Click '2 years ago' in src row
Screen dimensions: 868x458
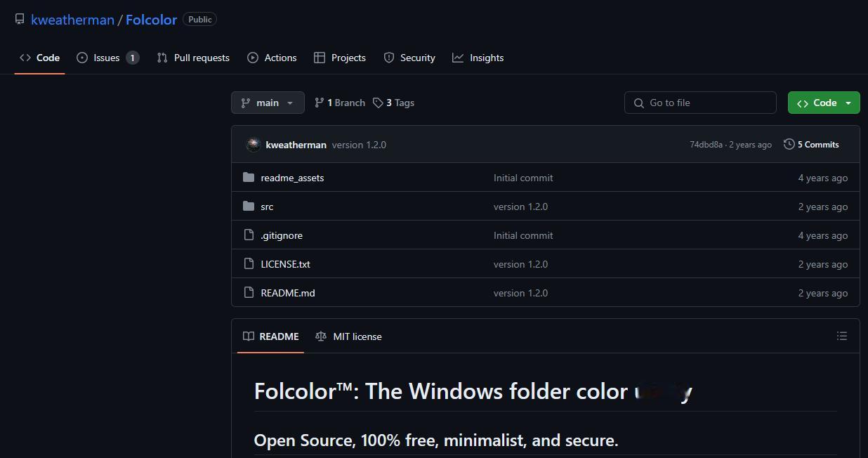[822, 207]
